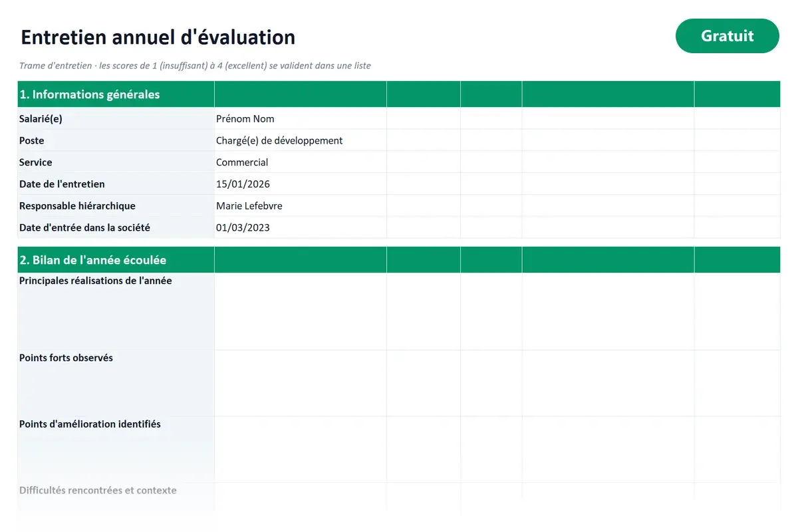798x532 pixels.
Task: Click the green Gratuit button
Action: pos(727,36)
